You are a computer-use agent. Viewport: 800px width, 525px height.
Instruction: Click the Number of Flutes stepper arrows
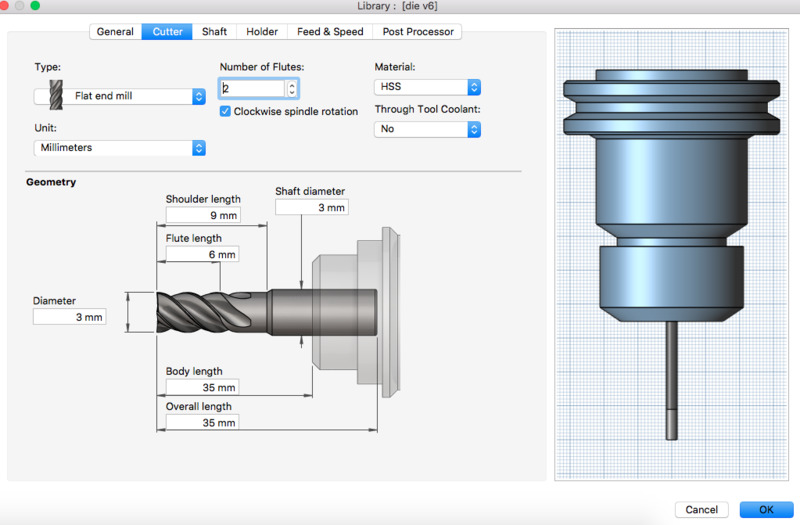[291, 88]
